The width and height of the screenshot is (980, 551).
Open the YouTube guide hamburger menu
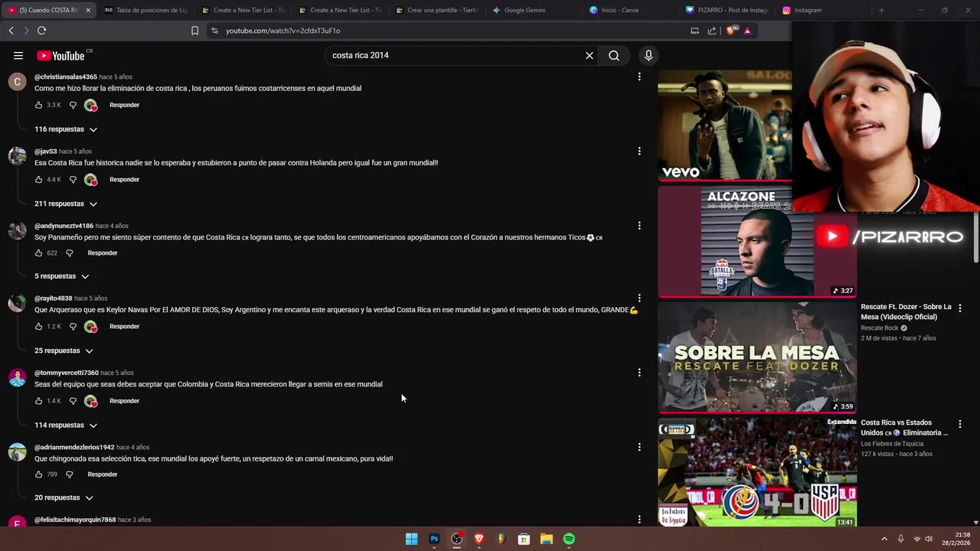[18, 55]
